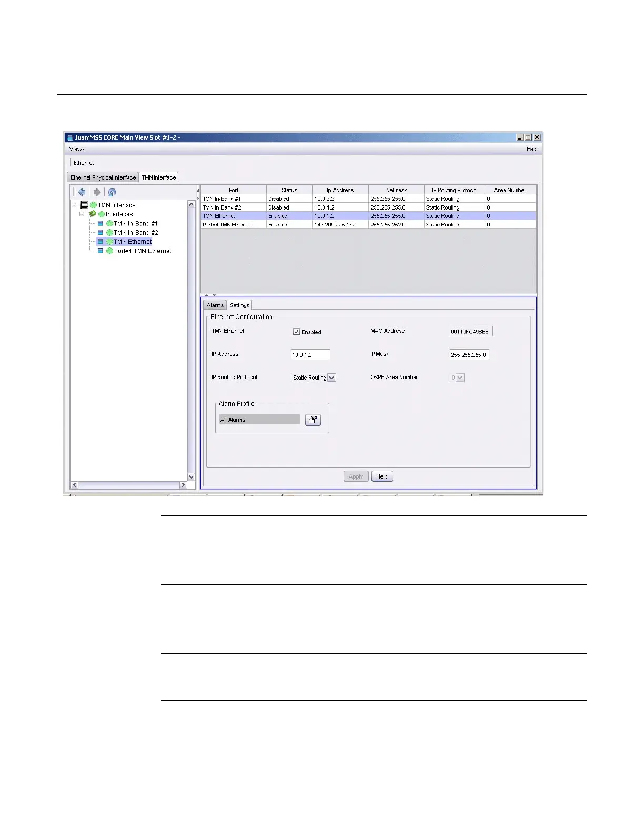Screen dimensions: 644x834
Task: Select table row TMN In-Band #2
Action: (368, 207)
